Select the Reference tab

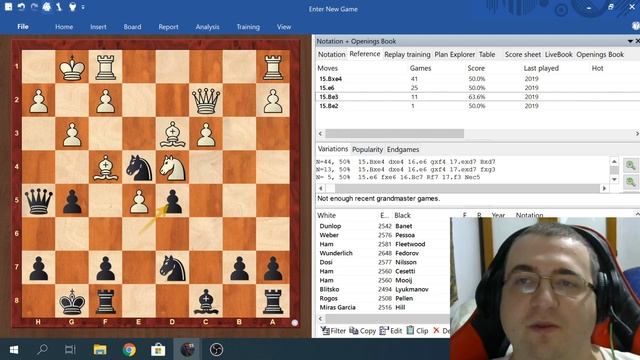[x=364, y=54]
